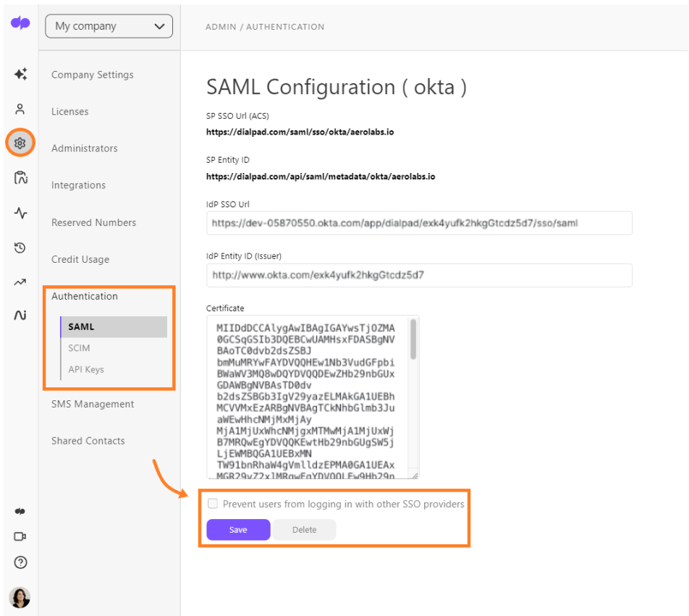
Task: Open Licenses in admin menu
Action: pyautogui.click(x=70, y=111)
